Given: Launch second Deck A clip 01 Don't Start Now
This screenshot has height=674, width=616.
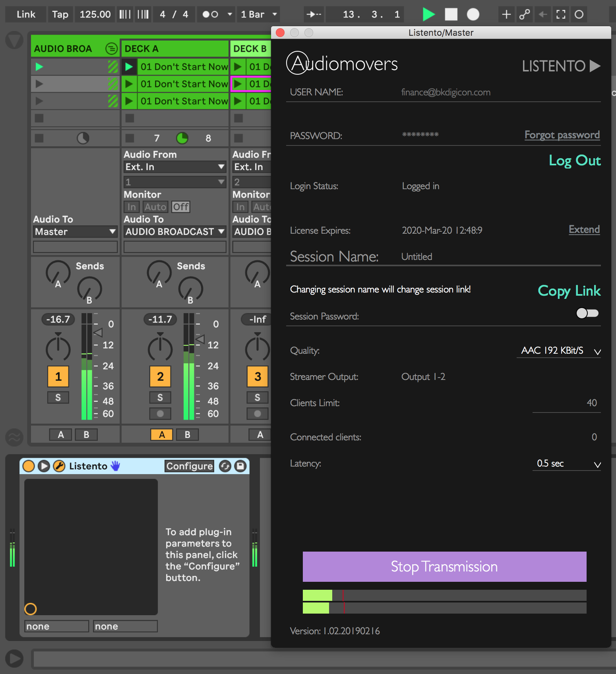Looking at the screenshot, I should tap(129, 84).
